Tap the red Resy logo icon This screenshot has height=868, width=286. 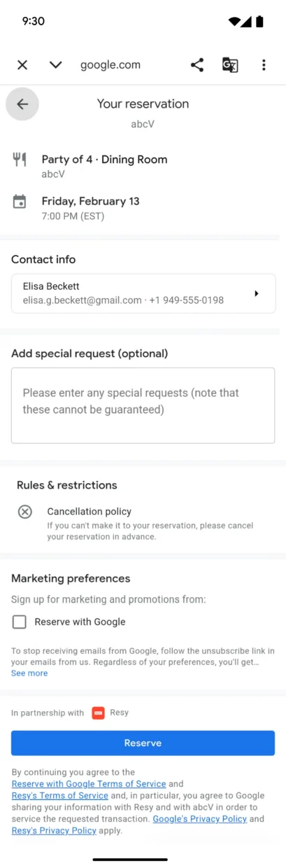(99, 713)
